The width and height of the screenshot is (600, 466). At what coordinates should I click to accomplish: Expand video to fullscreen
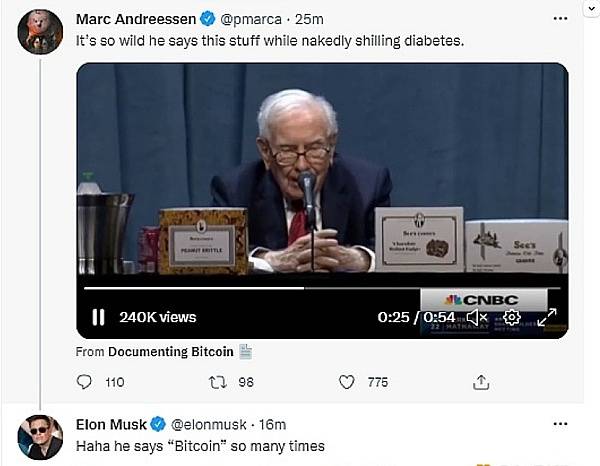click(x=547, y=317)
